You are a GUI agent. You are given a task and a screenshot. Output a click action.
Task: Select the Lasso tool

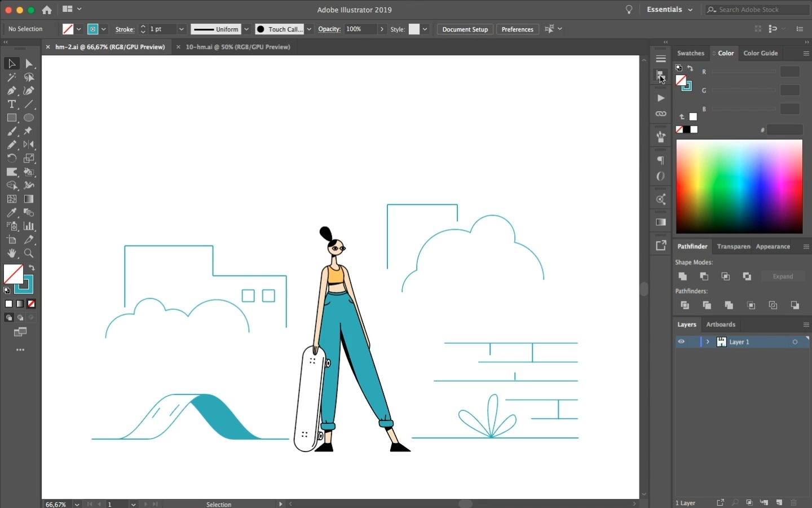(29, 77)
